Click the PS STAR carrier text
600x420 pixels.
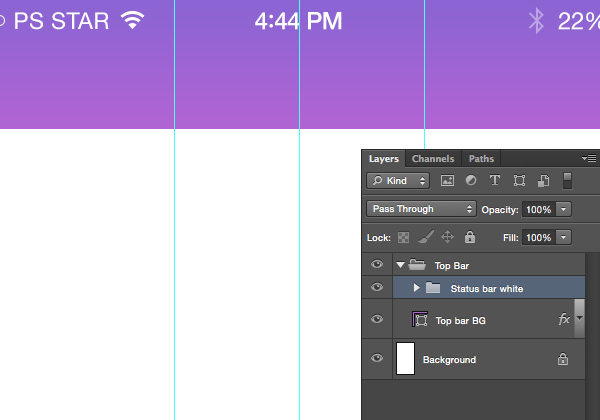click(x=61, y=21)
